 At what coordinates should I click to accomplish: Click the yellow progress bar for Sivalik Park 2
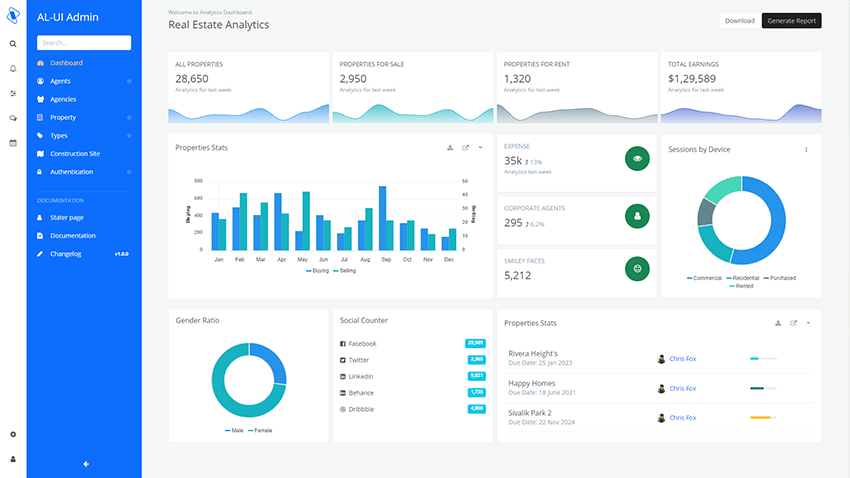(761, 417)
